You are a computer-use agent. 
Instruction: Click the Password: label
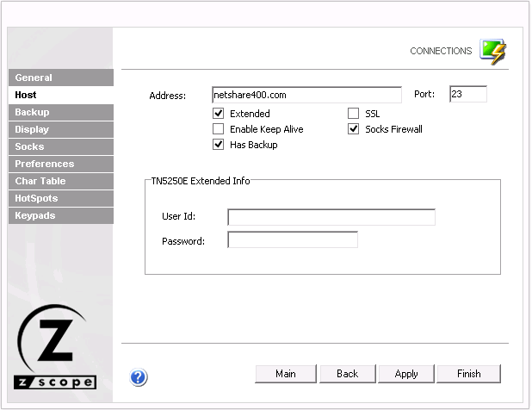point(183,241)
